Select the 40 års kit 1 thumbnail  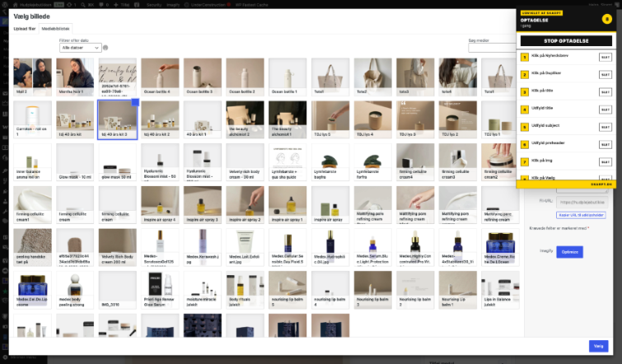[203, 119]
